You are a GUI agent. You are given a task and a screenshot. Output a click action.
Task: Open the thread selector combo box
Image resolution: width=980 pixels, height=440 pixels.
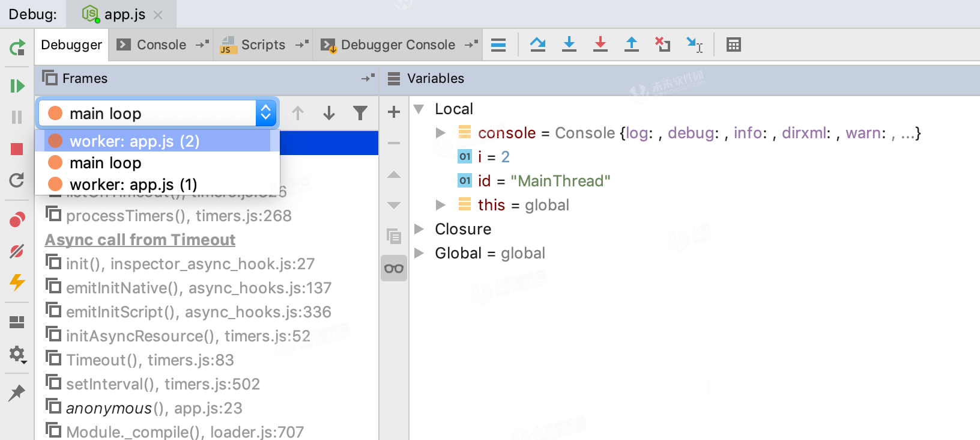click(x=157, y=113)
